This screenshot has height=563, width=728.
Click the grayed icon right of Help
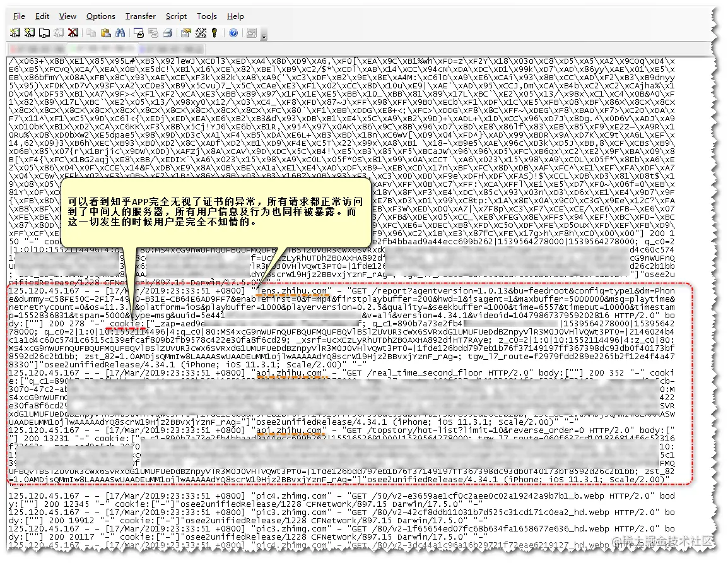point(252,33)
